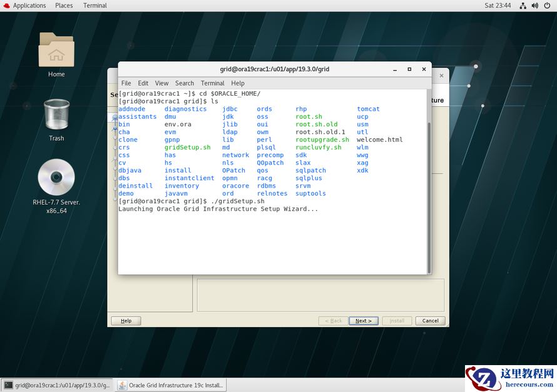This screenshot has height=392, width=557.
Task: Open the RHEL-7.7 Server x86_64 disc icon
Action: coord(56,177)
